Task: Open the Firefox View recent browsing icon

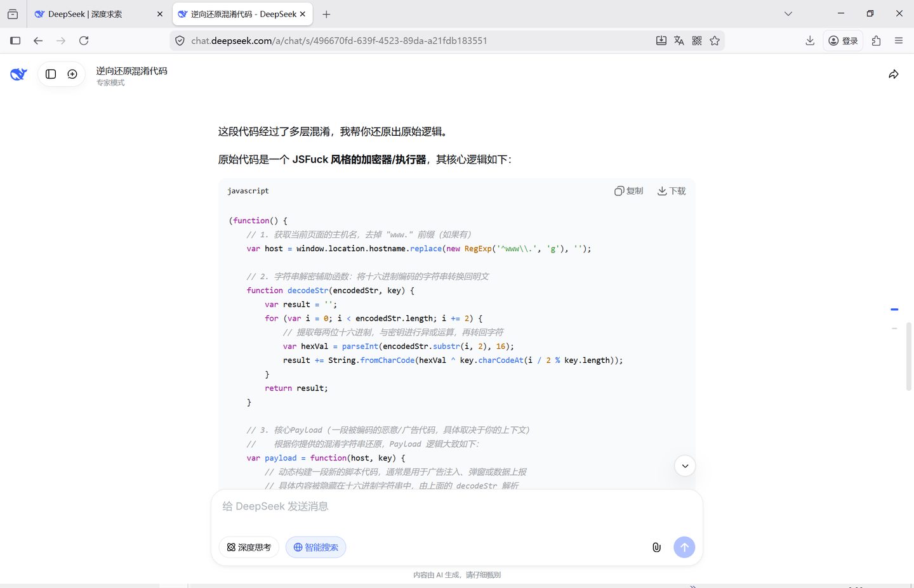Action: (13, 14)
